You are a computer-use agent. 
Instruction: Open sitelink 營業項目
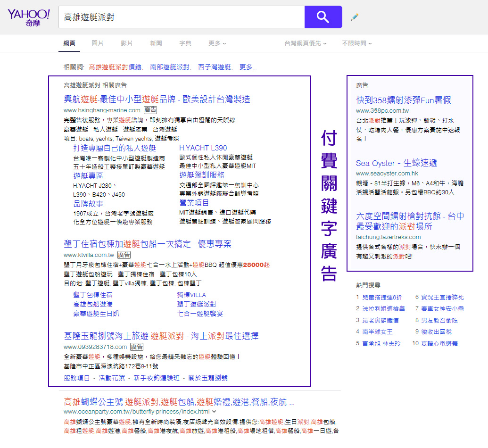[194, 203]
